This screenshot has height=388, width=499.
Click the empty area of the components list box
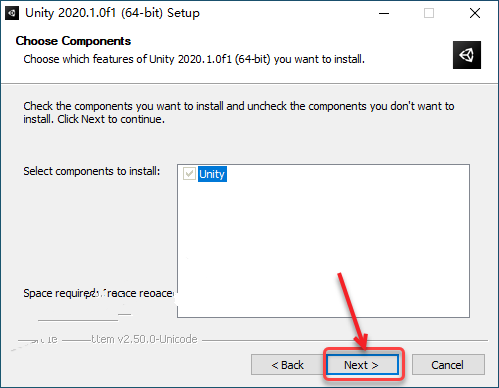pos(323,250)
